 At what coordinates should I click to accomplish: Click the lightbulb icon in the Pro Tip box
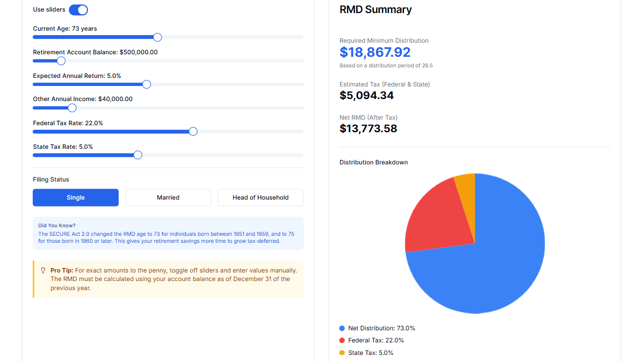point(43,270)
